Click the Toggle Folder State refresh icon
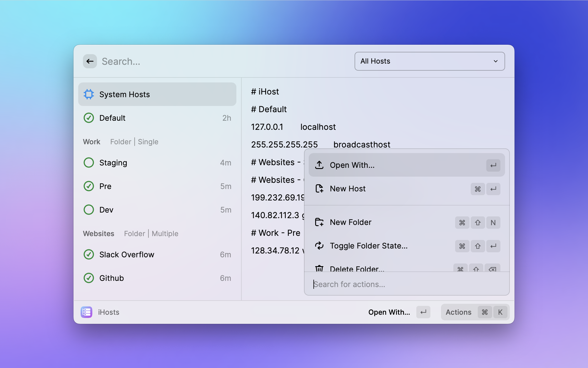This screenshot has height=368, width=588. pyautogui.click(x=319, y=246)
